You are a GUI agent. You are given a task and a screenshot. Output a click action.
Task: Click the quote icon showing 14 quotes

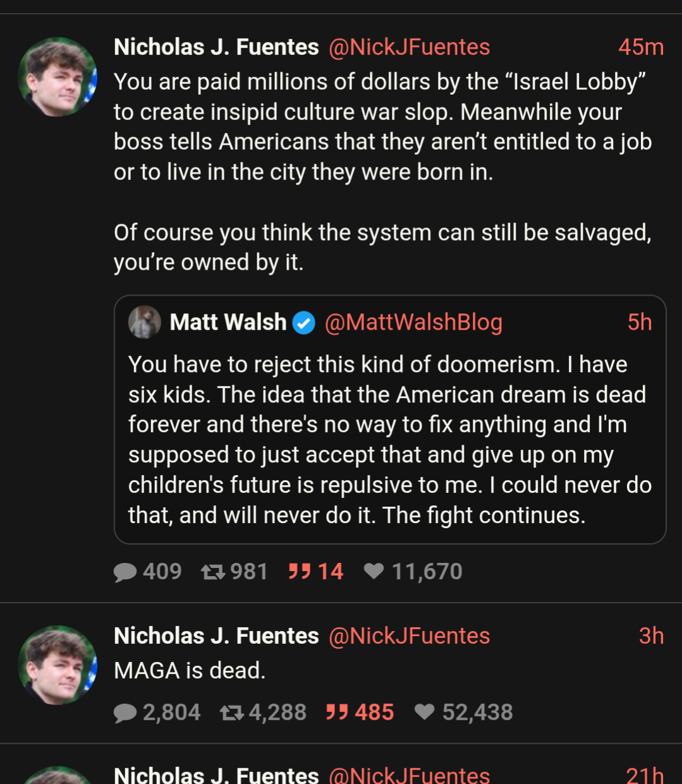point(300,572)
